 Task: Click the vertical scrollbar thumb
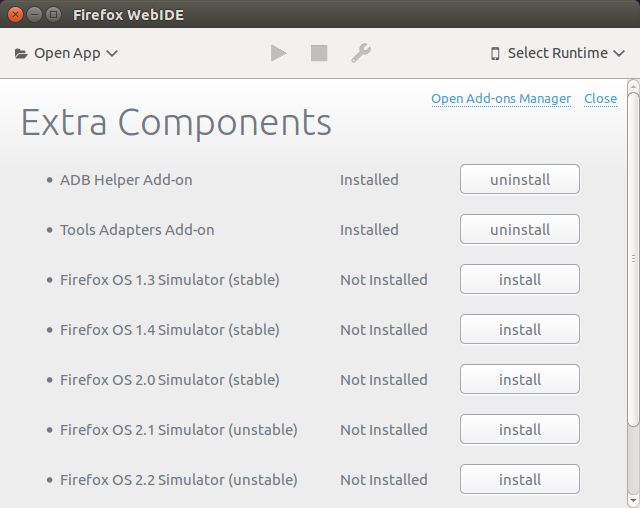click(x=633, y=259)
